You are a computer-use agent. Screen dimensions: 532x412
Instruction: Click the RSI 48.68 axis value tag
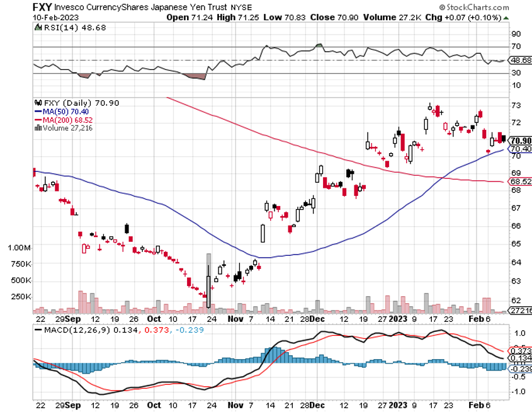520,60
